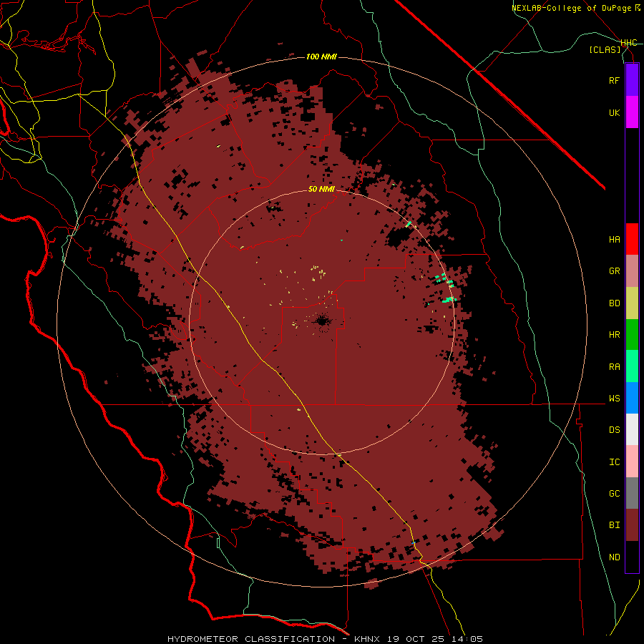Click the ND black legend swatch

(632, 557)
